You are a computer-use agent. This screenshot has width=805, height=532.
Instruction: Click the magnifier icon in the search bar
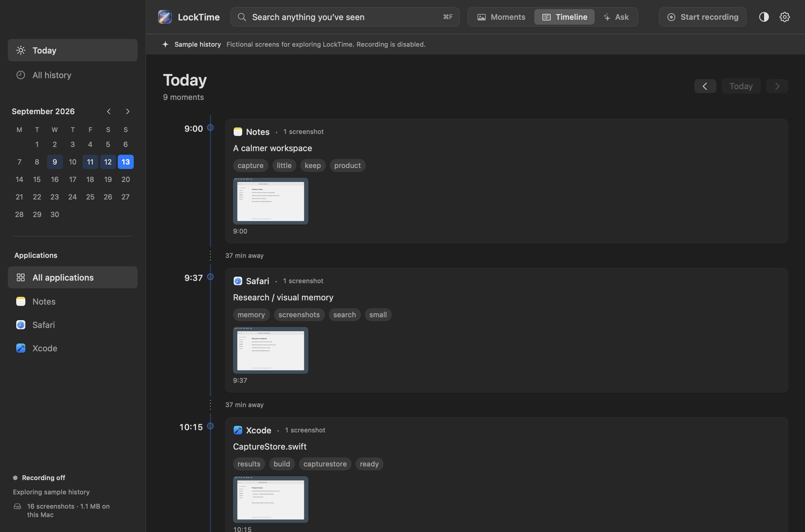click(x=242, y=17)
